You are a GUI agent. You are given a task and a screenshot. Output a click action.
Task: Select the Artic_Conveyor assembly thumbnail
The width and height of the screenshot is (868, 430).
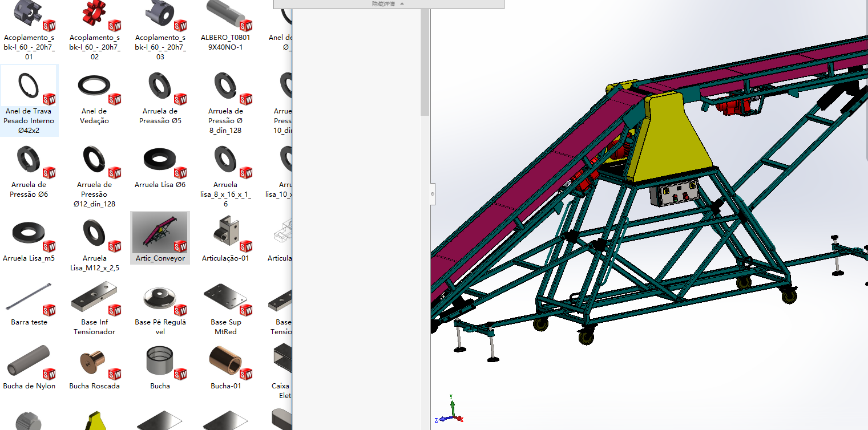(160, 233)
